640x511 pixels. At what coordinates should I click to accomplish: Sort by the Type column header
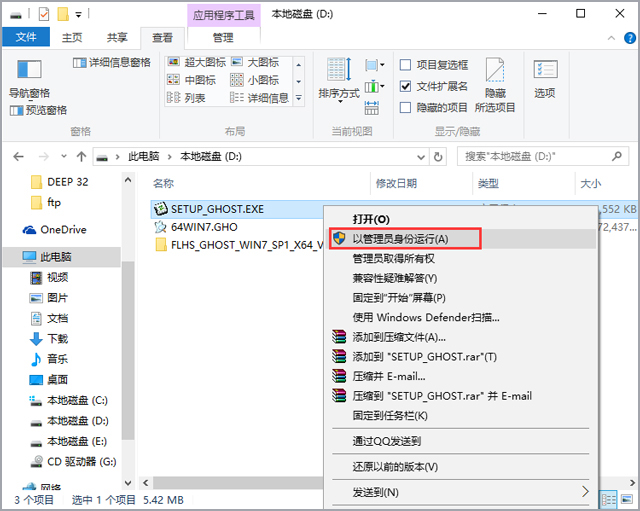488,184
